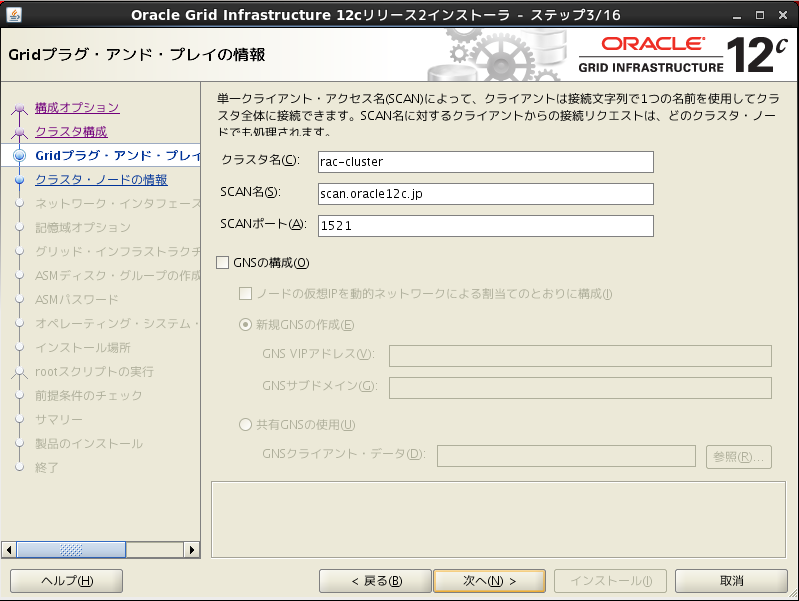
Task: Click the Oracle Grid Infrastructure 12c logo
Action: [679, 56]
